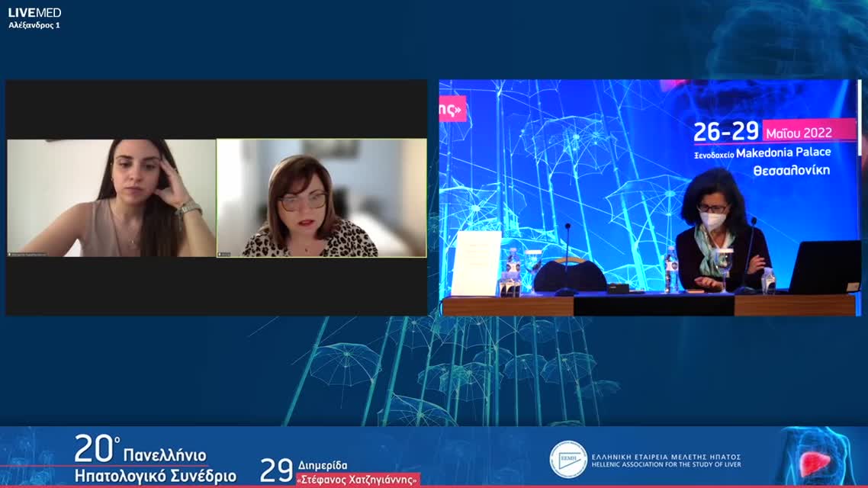The image size is (868, 488).
Task: Click the Μαΐου 2022 pink date badge
Action: click(809, 130)
